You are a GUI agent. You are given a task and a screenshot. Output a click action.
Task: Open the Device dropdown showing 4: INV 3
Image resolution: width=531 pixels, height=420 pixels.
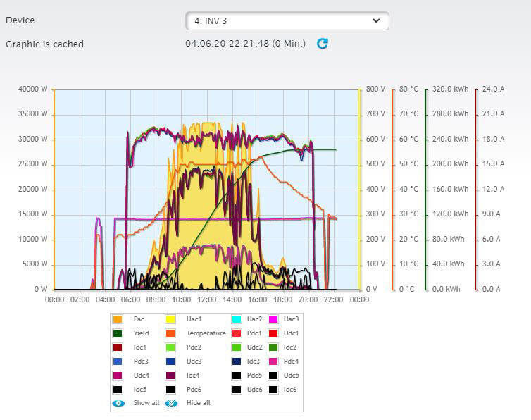pos(287,21)
